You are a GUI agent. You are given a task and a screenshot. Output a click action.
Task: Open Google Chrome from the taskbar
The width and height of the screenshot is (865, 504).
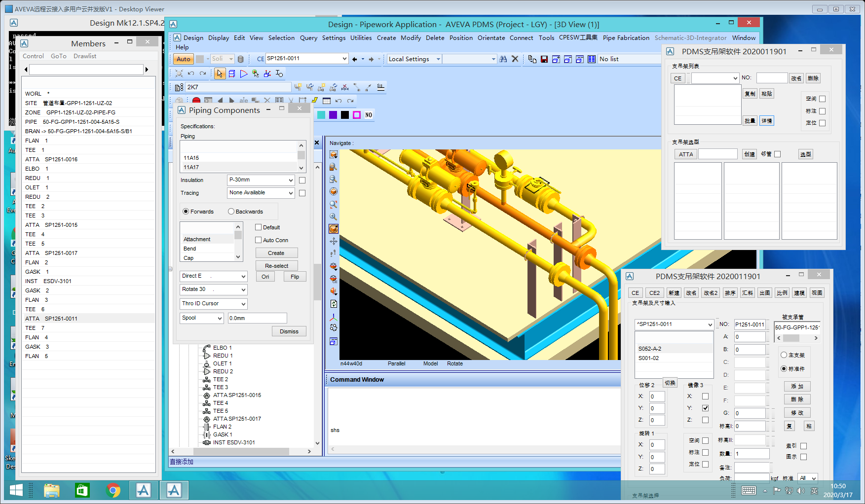(113, 490)
